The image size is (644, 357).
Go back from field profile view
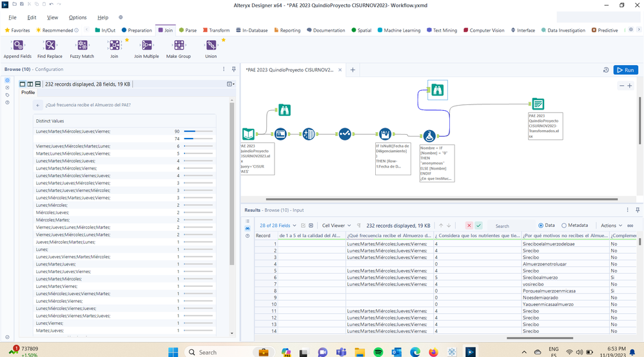pos(38,105)
